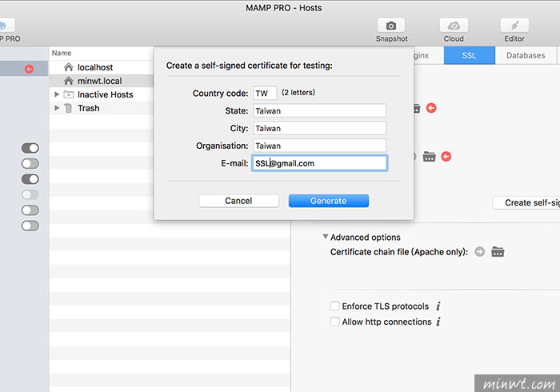Click the Inactive Hosts folder icon
The width and height of the screenshot is (560, 392).
click(x=69, y=94)
